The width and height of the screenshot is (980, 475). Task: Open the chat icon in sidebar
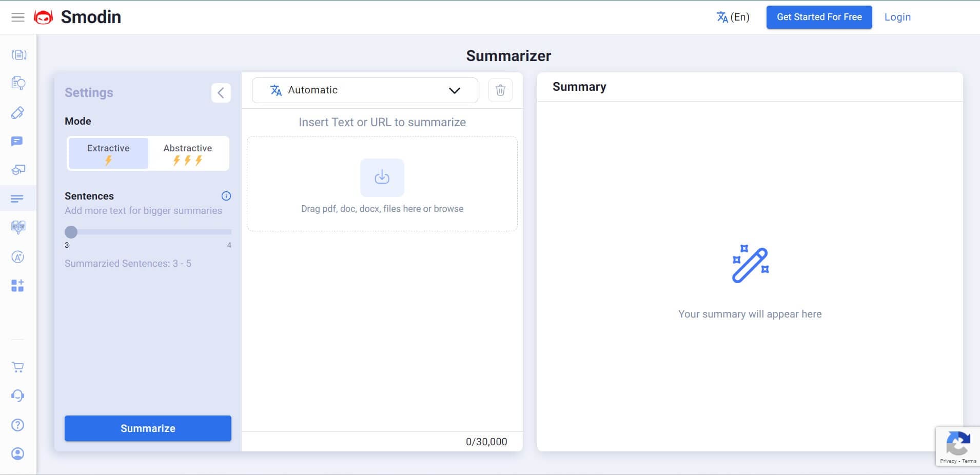click(17, 142)
